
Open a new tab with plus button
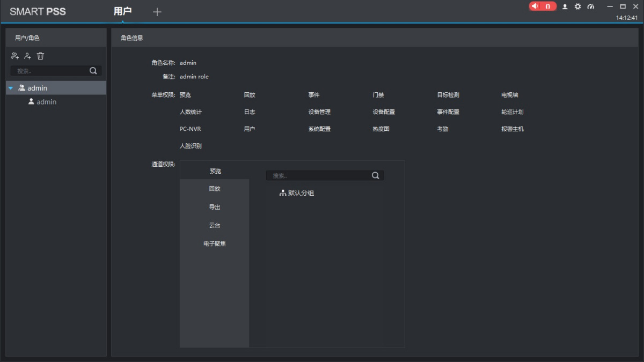157,12
